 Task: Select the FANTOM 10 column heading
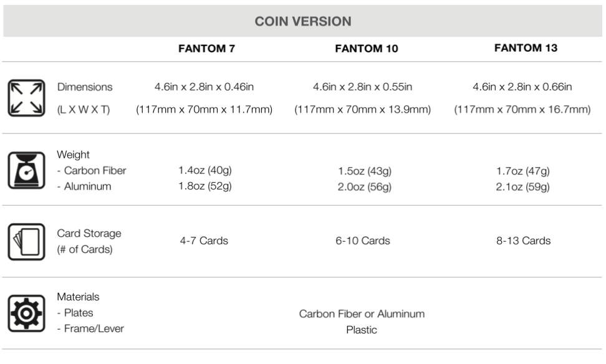pos(367,48)
